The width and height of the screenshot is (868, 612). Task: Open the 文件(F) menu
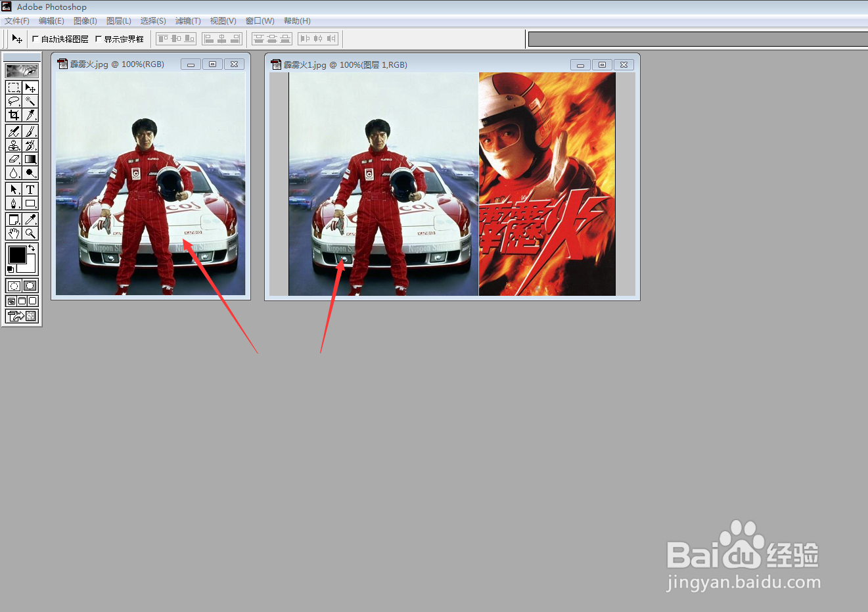click(17, 21)
